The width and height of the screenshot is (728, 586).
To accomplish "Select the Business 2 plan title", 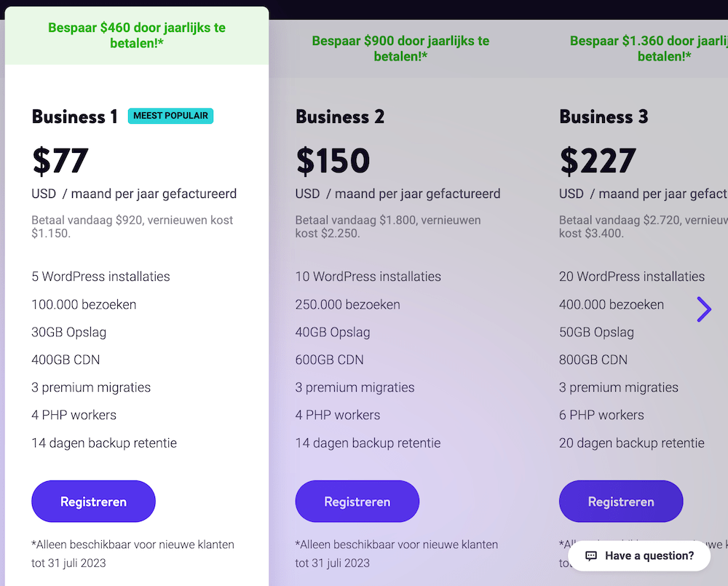I will tap(340, 116).
